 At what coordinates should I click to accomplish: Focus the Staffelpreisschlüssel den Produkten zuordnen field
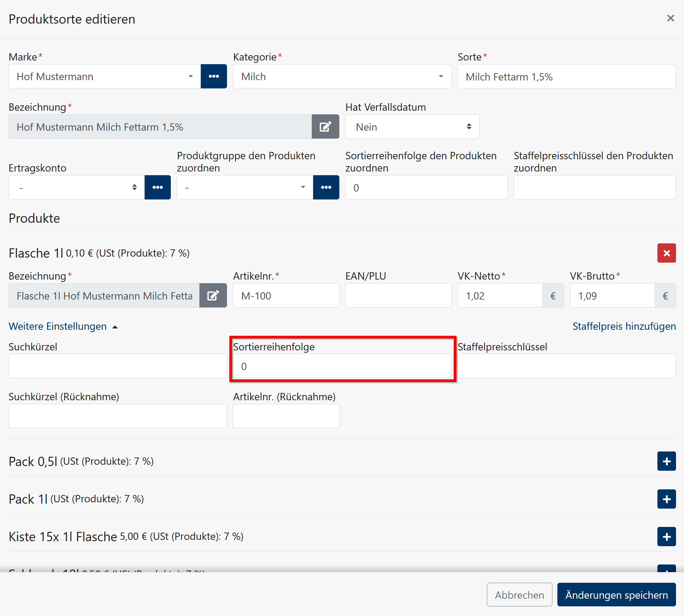pyautogui.click(x=594, y=187)
